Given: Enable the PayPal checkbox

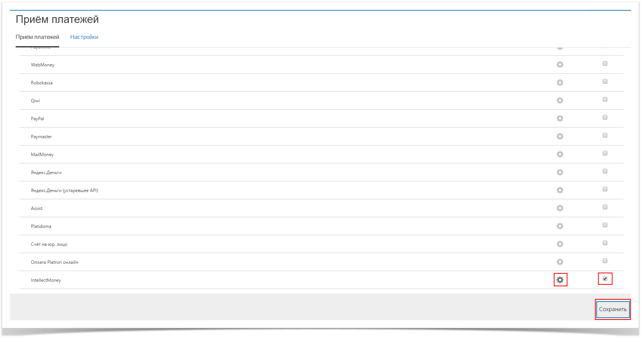Looking at the screenshot, I should coord(605,117).
